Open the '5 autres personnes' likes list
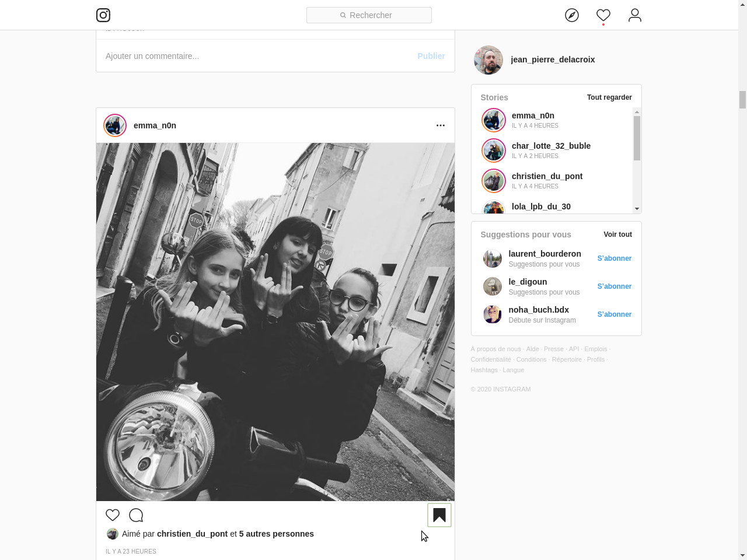 [x=276, y=534]
